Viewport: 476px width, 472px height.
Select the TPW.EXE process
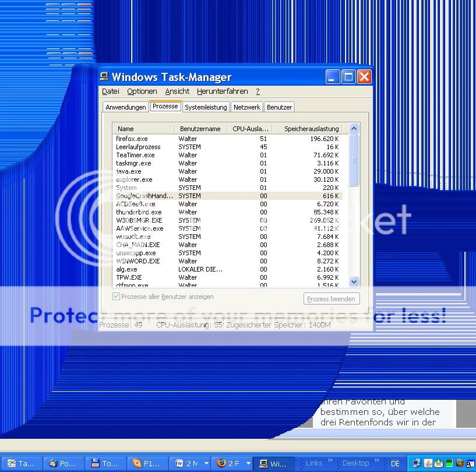click(228, 277)
